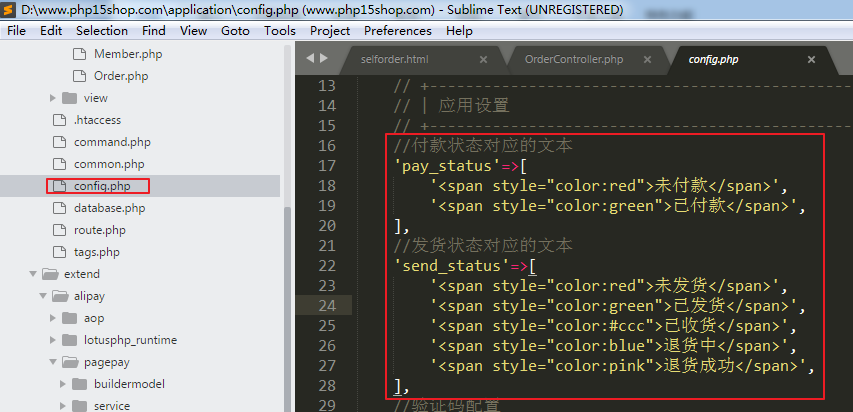Expand the buildermodel folder
Image resolution: width=853 pixels, height=412 pixels.
tap(63, 384)
